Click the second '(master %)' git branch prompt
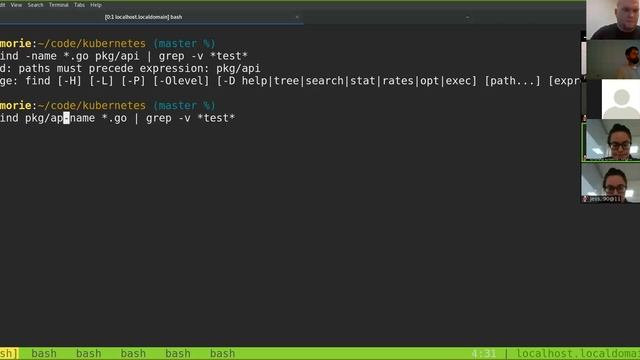Viewport: 640px width, 360px height. coord(184,106)
